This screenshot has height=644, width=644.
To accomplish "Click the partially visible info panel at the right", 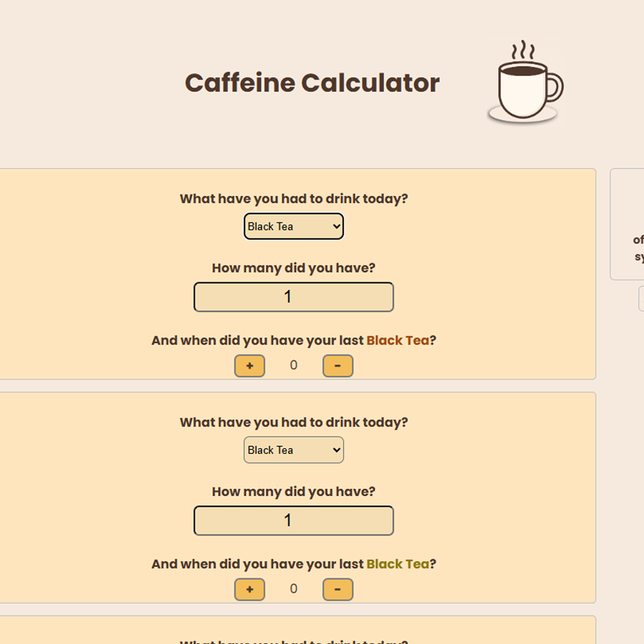I will coord(627,224).
